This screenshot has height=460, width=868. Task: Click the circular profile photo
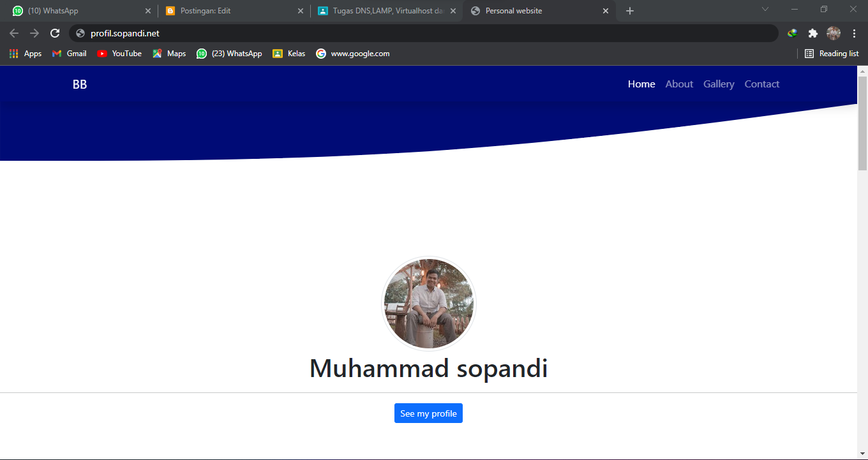(x=429, y=304)
